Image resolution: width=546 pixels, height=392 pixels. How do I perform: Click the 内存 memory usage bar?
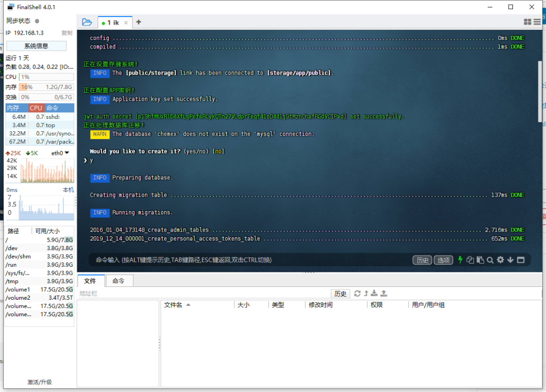point(46,87)
